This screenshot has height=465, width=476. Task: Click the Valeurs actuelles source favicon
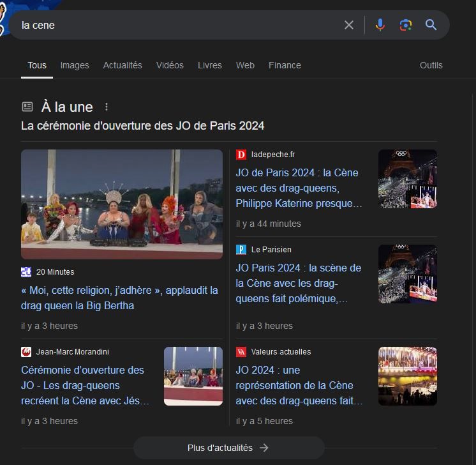tap(241, 352)
